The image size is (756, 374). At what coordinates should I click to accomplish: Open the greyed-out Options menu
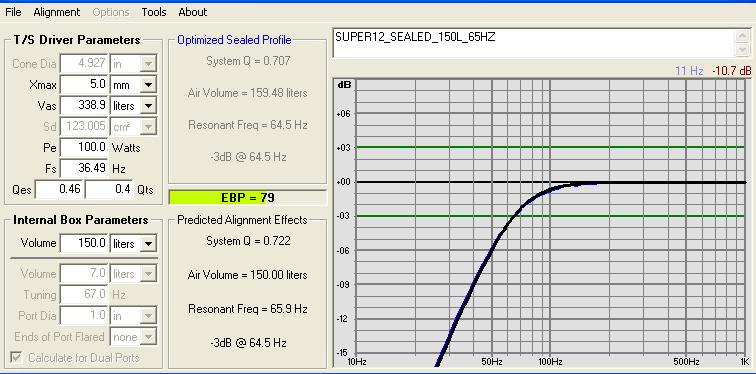coord(111,12)
